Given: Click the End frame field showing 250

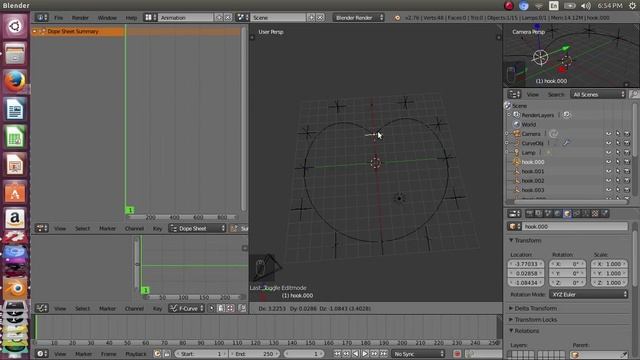Looking at the screenshot, I should pos(253,354).
